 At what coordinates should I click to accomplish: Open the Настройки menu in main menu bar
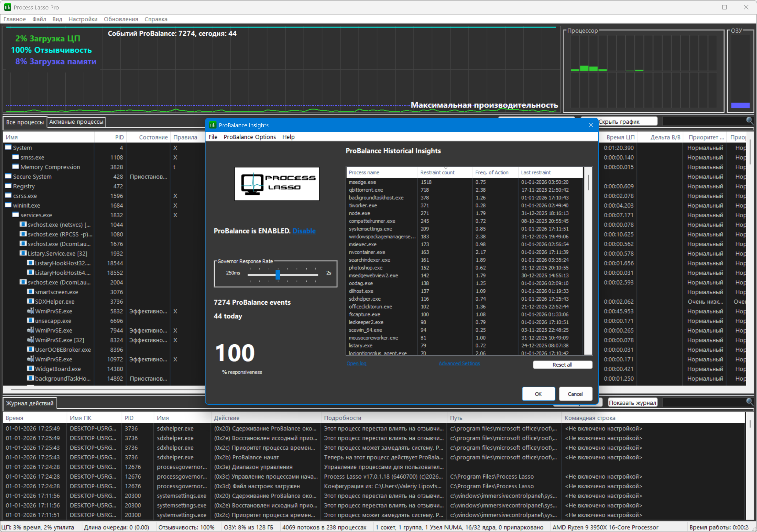83,19
